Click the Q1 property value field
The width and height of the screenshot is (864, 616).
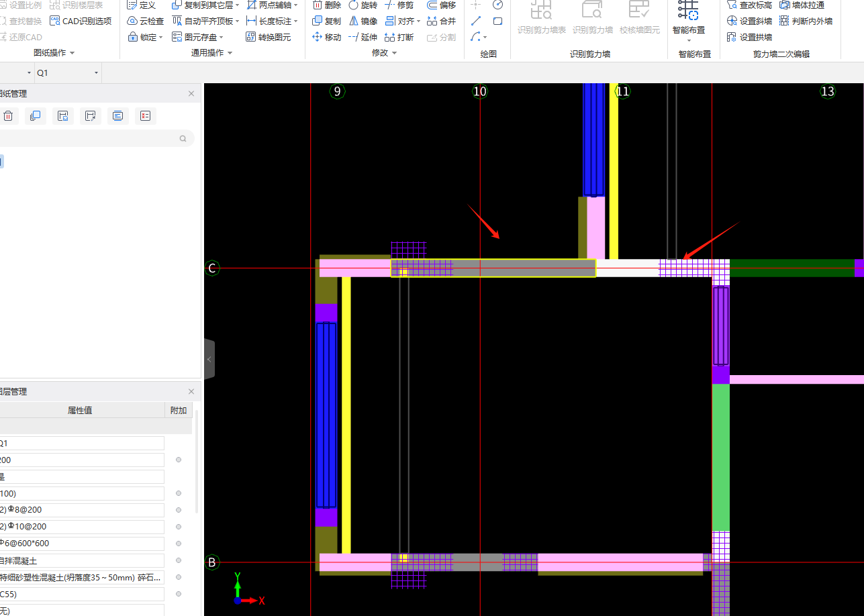coord(82,443)
